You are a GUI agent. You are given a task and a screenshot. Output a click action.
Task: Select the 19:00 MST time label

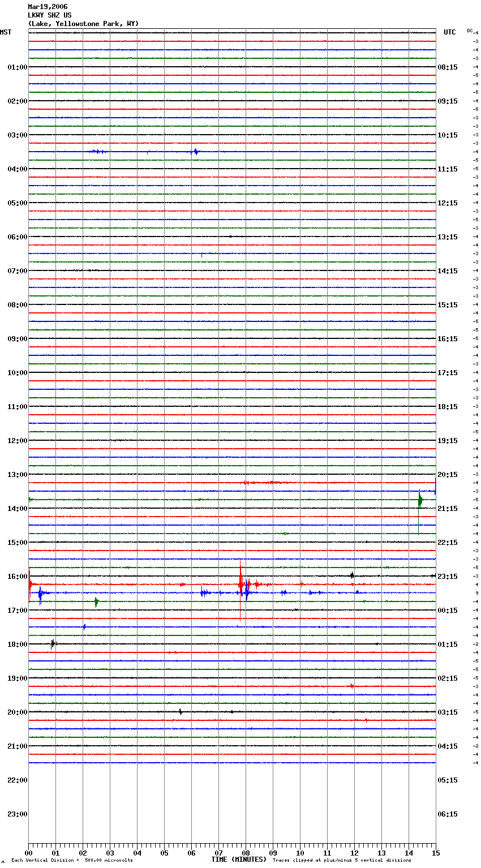click(17, 678)
